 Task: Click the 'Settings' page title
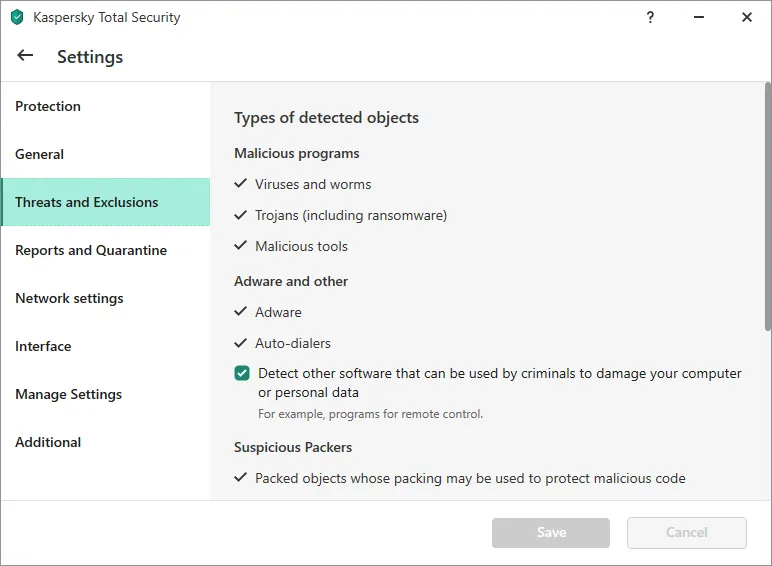click(90, 57)
